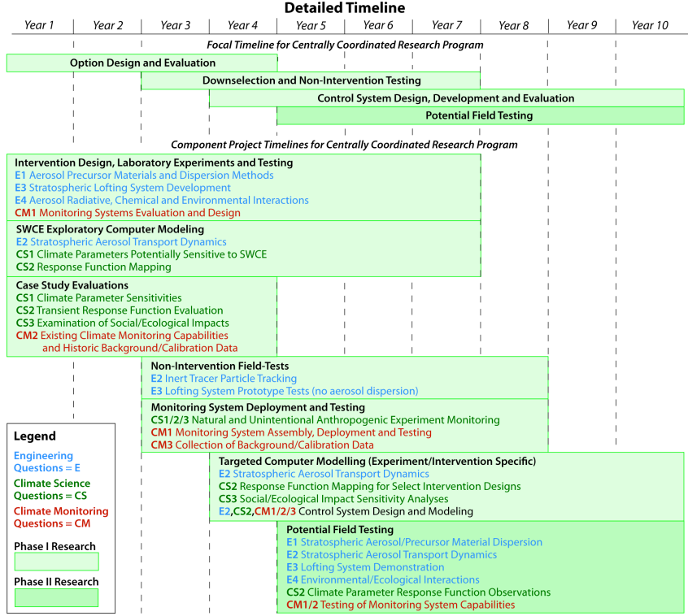Image resolution: width=688 pixels, height=616 pixels.
Task: Click the 'Option Design and Evaluation' bar
Action: coord(142,63)
